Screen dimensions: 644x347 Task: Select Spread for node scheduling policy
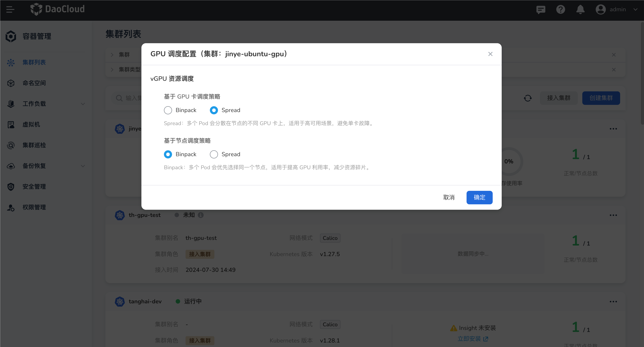(214, 154)
